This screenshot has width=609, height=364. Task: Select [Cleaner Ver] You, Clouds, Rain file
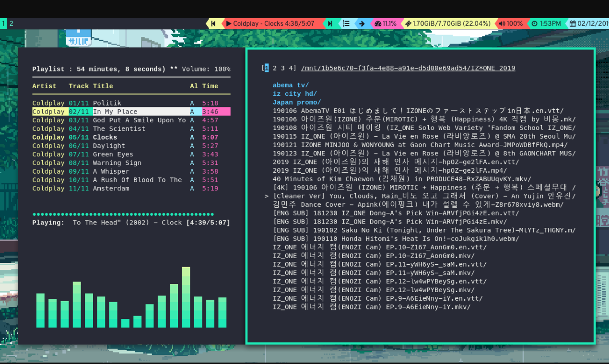(x=424, y=196)
